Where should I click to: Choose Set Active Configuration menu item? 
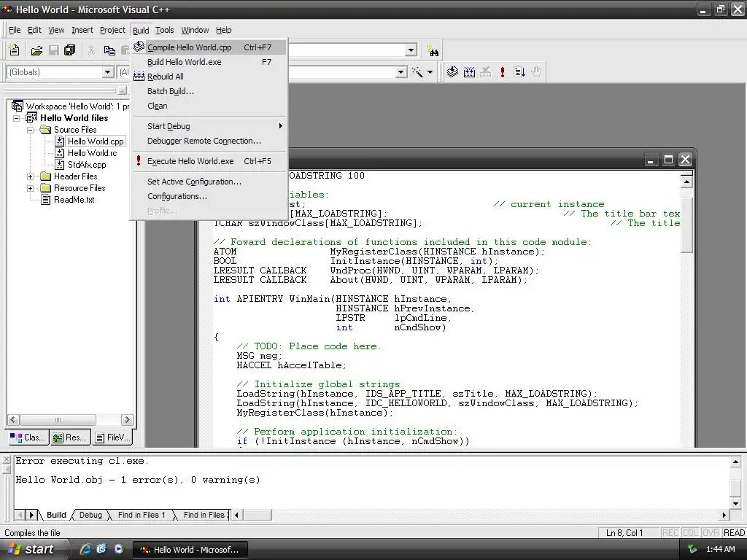coord(209,182)
